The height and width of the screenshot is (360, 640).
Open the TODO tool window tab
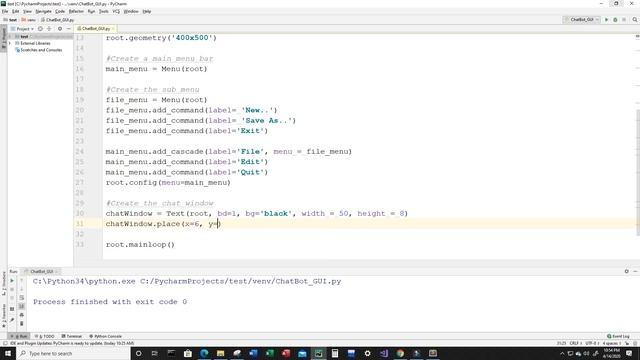[45, 336]
